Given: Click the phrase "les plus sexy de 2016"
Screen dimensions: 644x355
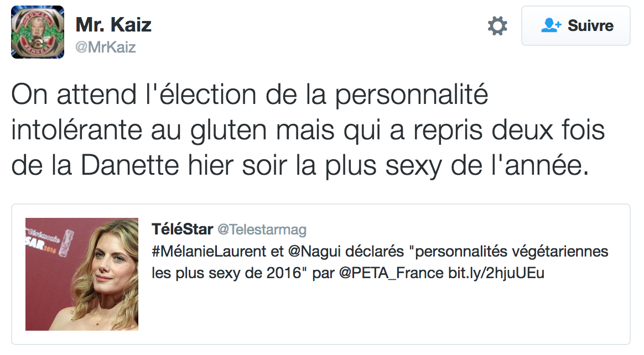Looking at the screenshot, I should 229,273.
